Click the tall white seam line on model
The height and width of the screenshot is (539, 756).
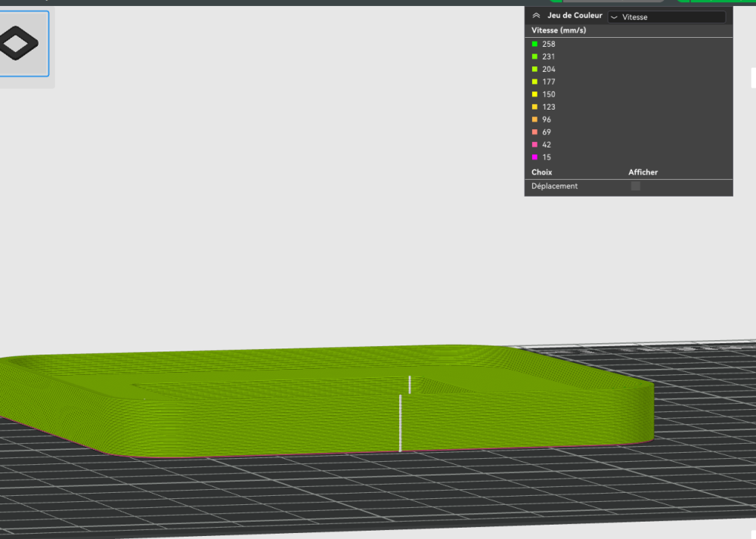click(x=400, y=423)
